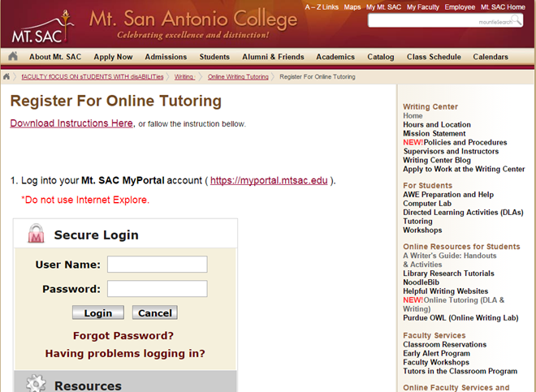Open Early Alert Program link
536x392 pixels.
pos(436,353)
